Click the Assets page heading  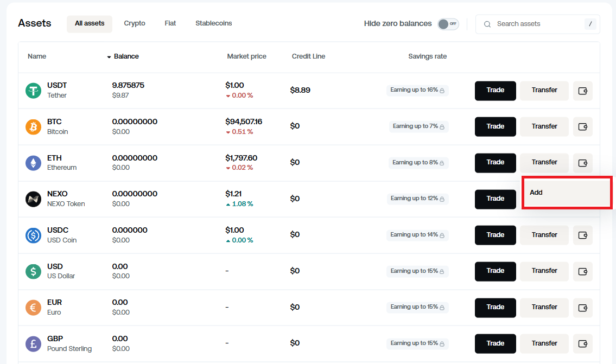(x=35, y=23)
